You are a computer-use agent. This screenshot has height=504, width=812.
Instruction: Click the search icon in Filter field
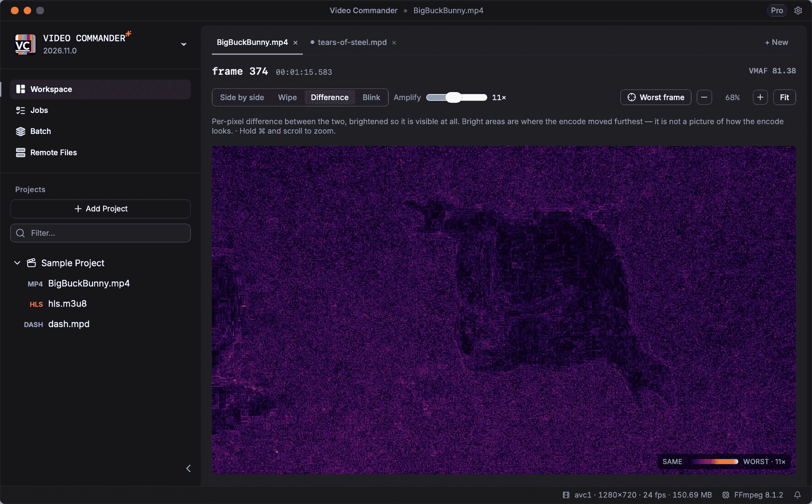(20, 233)
